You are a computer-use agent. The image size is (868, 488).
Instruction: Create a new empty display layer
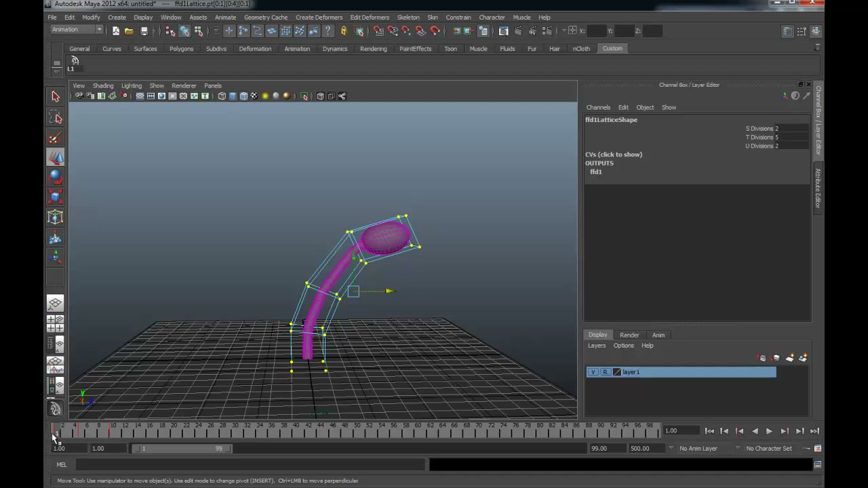(789, 358)
